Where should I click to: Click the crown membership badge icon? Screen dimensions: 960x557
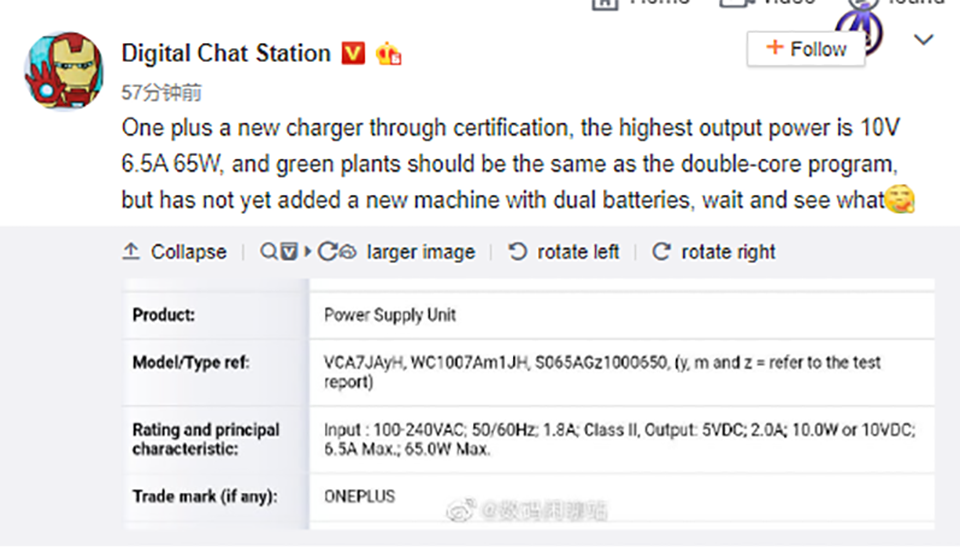(389, 54)
